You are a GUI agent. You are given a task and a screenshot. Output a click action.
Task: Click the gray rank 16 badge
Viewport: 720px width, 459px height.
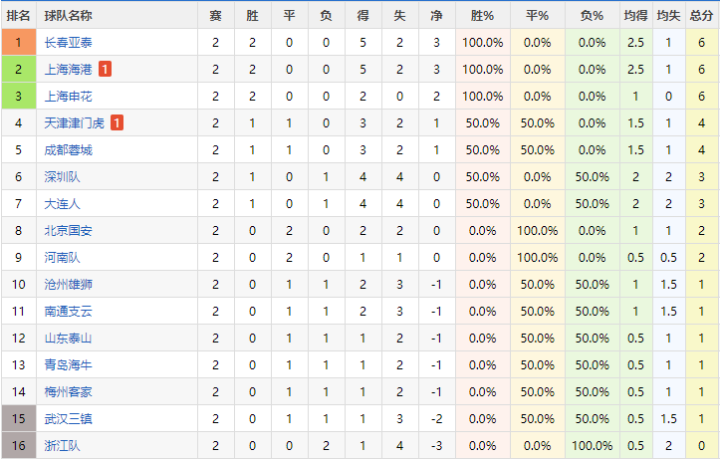coord(18,445)
